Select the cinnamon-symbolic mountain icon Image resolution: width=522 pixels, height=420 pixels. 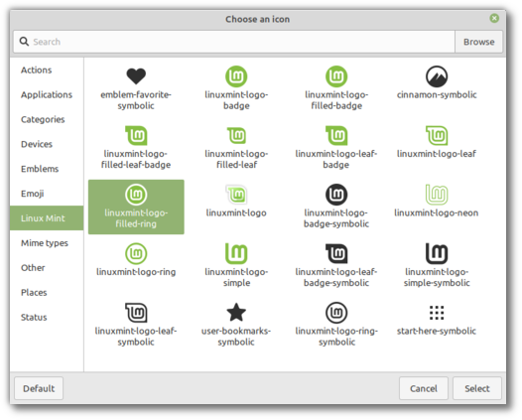click(x=437, y=76)
